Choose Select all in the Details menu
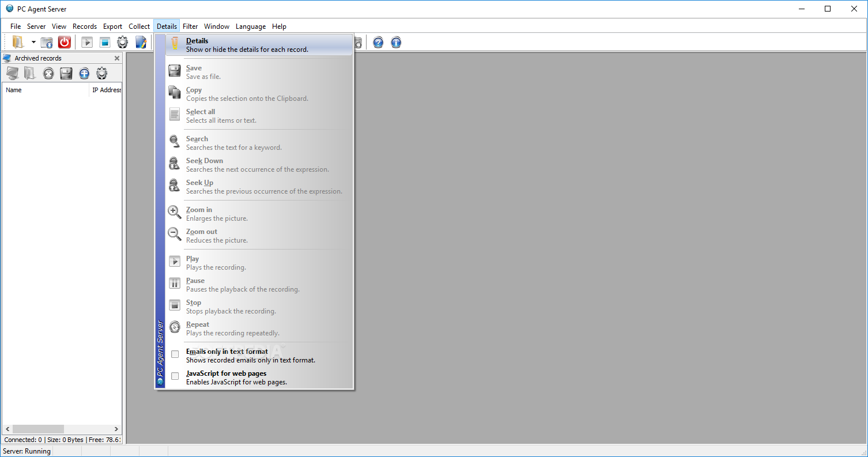The height and width of the screenshot is (457, 868). [259, 116]
